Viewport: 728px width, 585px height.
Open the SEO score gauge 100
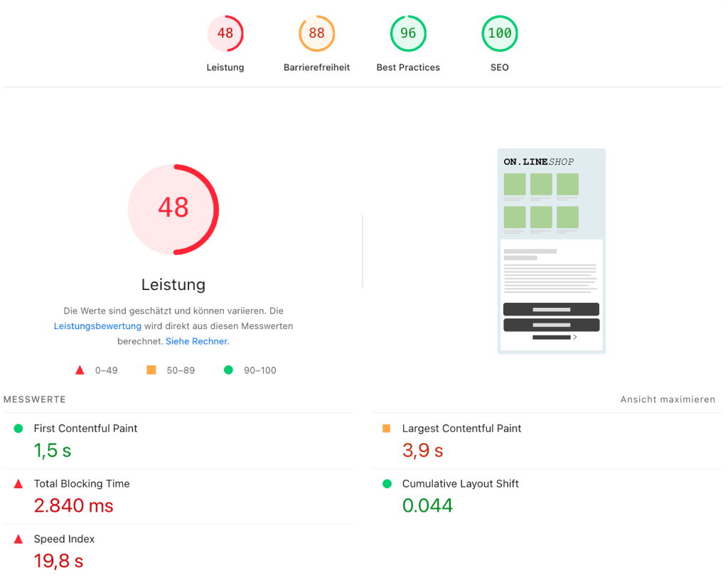[x=499, y=33]
